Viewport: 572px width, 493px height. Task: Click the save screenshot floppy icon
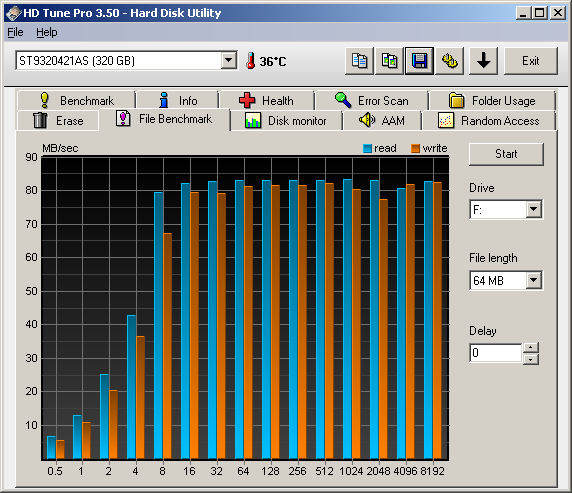point(420,61)
